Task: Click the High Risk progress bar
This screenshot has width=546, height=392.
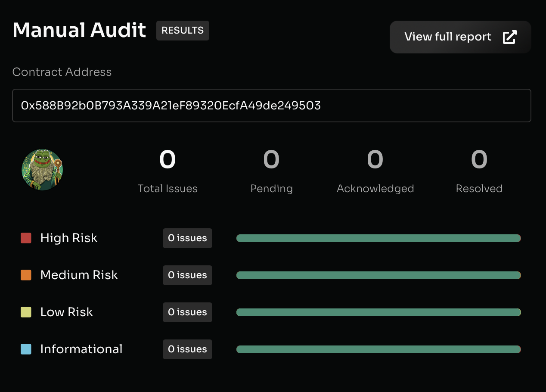Action: pos(378,238)
